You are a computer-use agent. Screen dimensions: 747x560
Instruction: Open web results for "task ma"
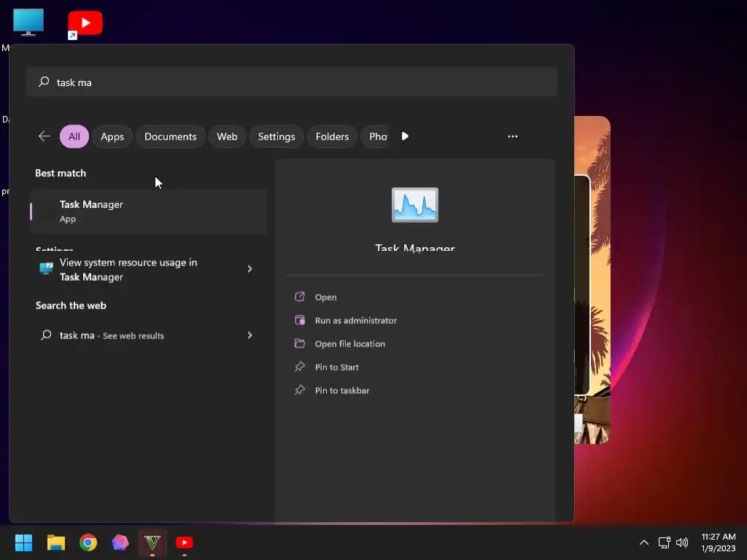click(147, 335)
